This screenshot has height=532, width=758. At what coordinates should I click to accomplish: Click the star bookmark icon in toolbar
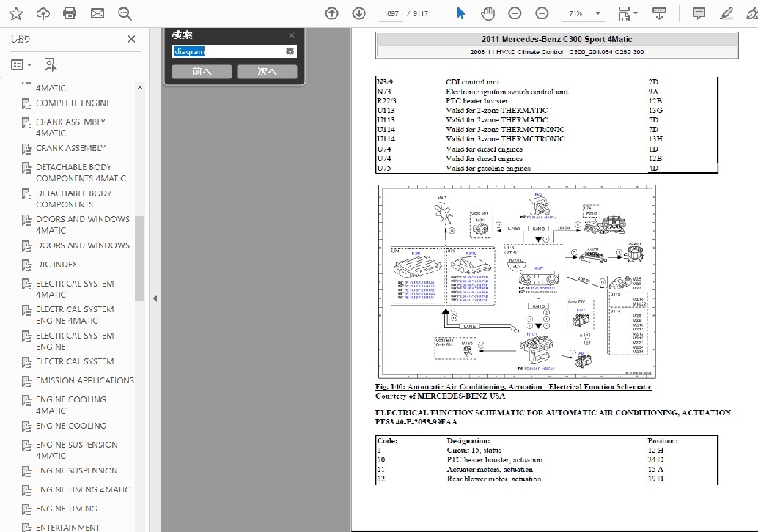(16, 13)
